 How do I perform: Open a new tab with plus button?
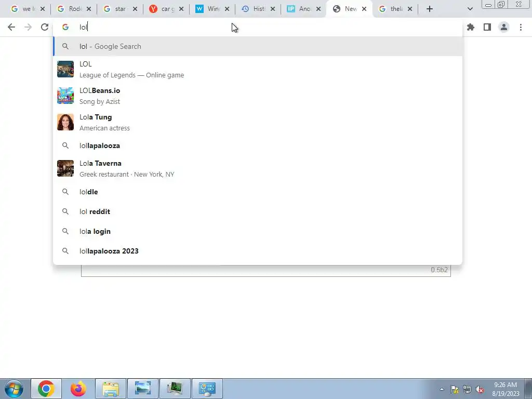(430, 9)
